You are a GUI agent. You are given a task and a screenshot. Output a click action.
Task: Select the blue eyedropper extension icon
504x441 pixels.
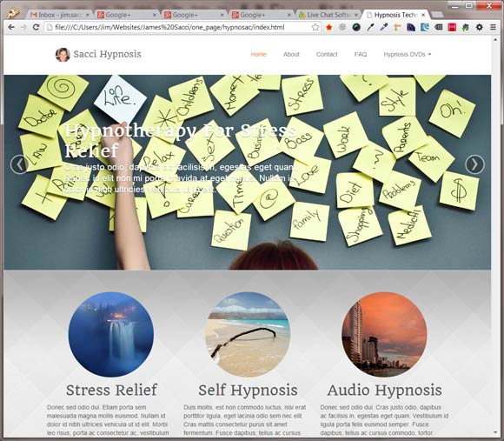coord(384,27)
